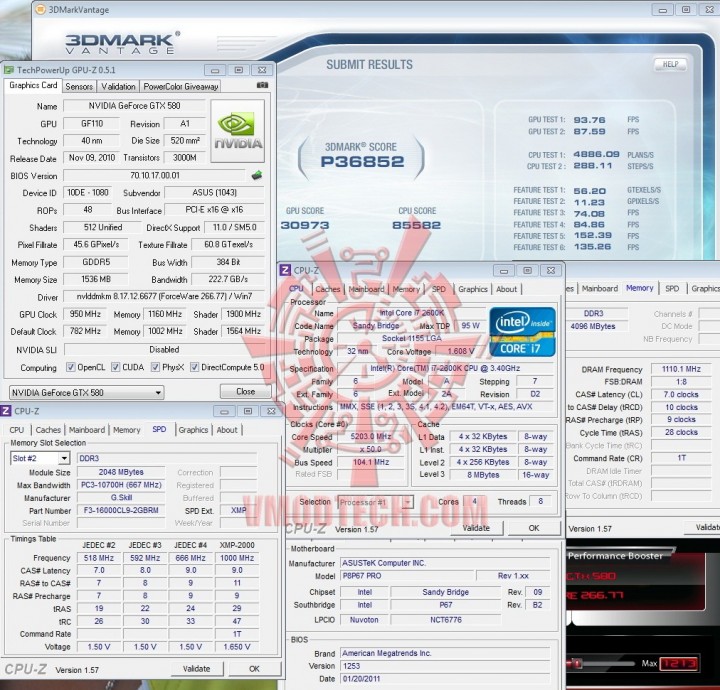720x690 pixels.
Task: Open the CPU tab in the CPU-Z SPD window
Action: click(17, 430)
